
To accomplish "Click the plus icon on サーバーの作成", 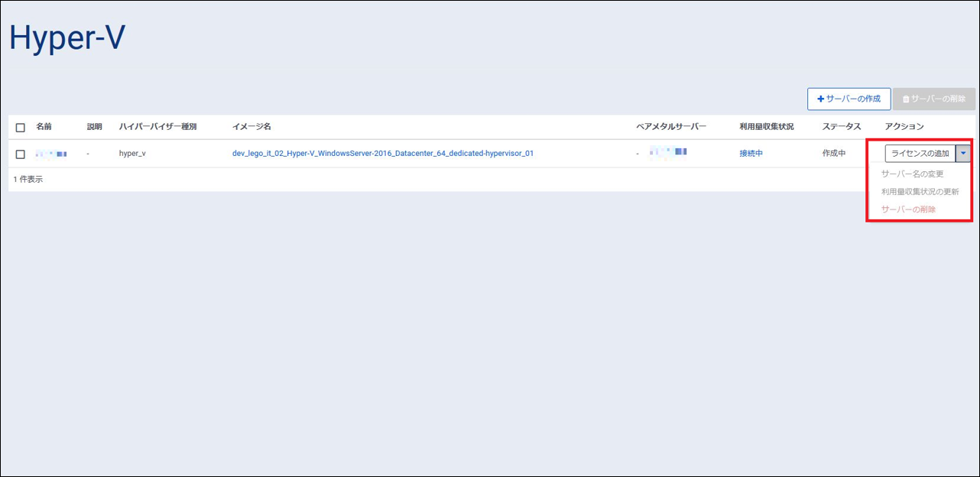I will [x=821, y=99].
